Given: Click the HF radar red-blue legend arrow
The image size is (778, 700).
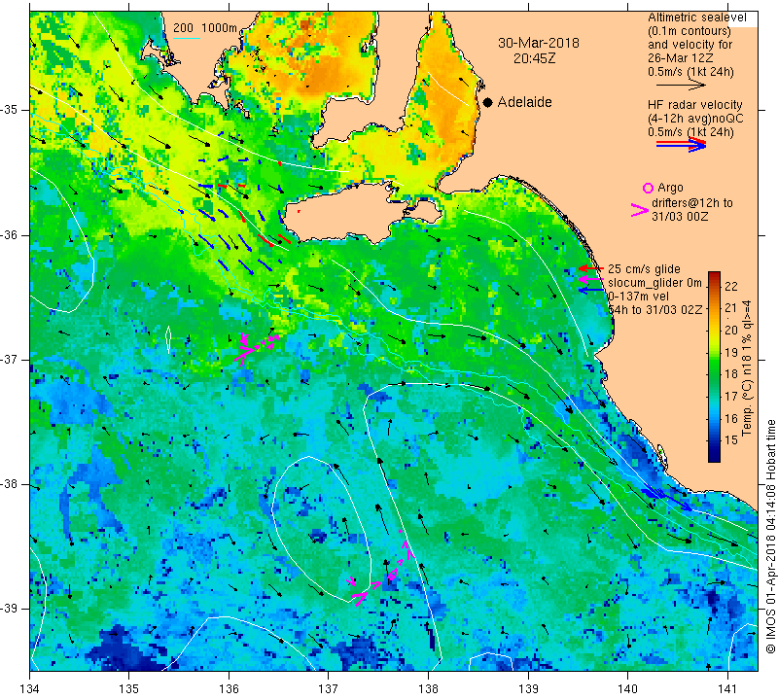Looking at the screenshot, I should click(681, 145).
